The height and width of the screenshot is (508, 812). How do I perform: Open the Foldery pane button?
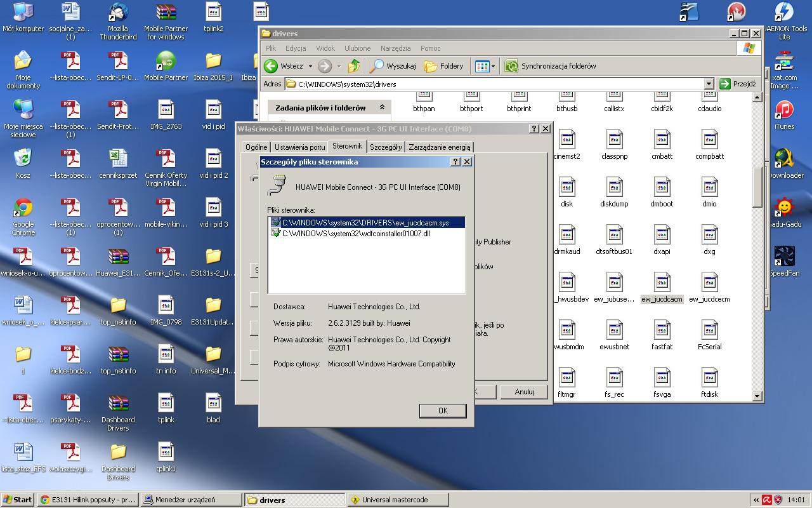pos(443,66)
